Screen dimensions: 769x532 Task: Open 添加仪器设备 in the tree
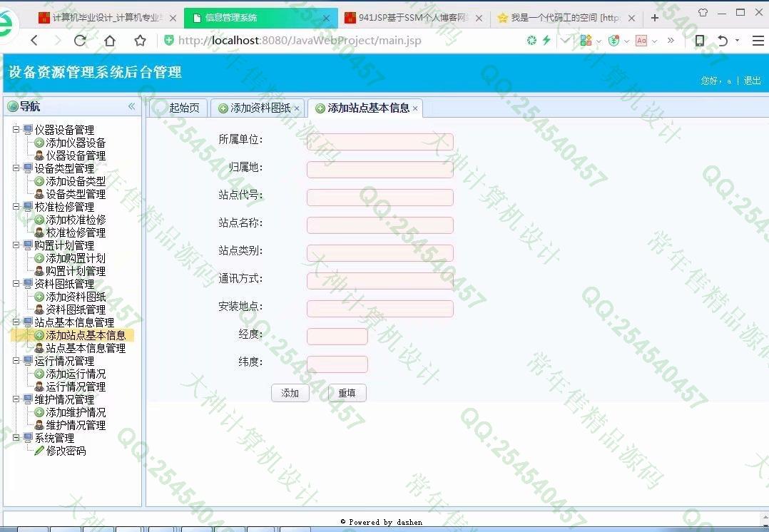pos(75,143)
